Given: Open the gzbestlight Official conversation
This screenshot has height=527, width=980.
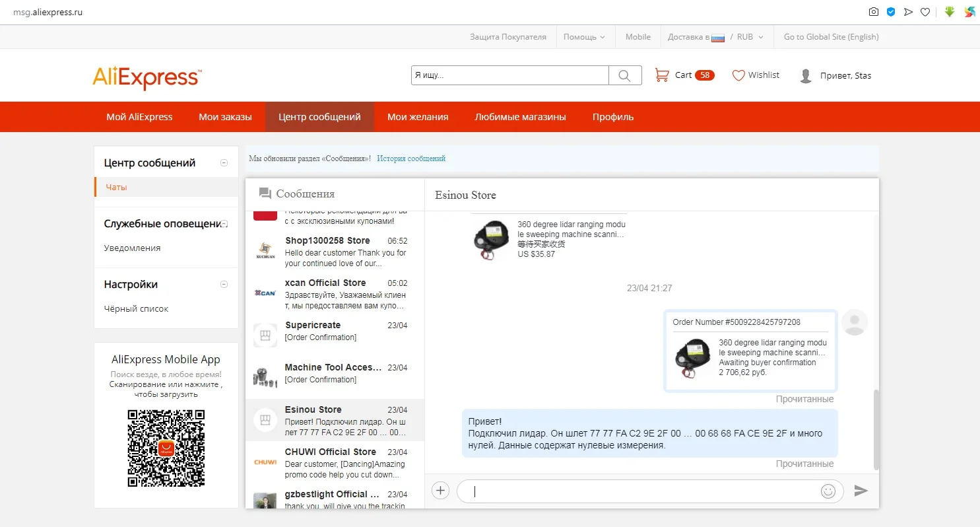Looking at the screenshot, I should click(x=335, y=496).
